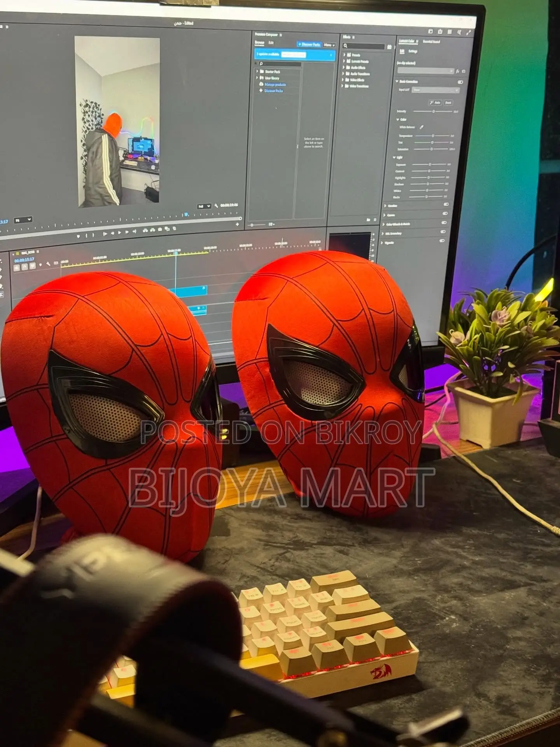Switch to the Edit tab in Premiere Composer
The width and height of the screenshot is (560, 747).
pyautogui.click(x=271, y=43)
